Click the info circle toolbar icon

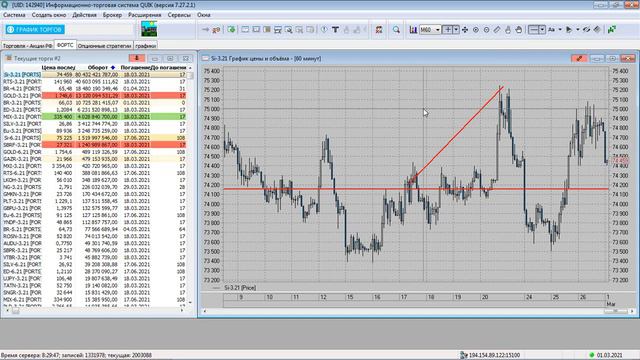tap(324, 29)
